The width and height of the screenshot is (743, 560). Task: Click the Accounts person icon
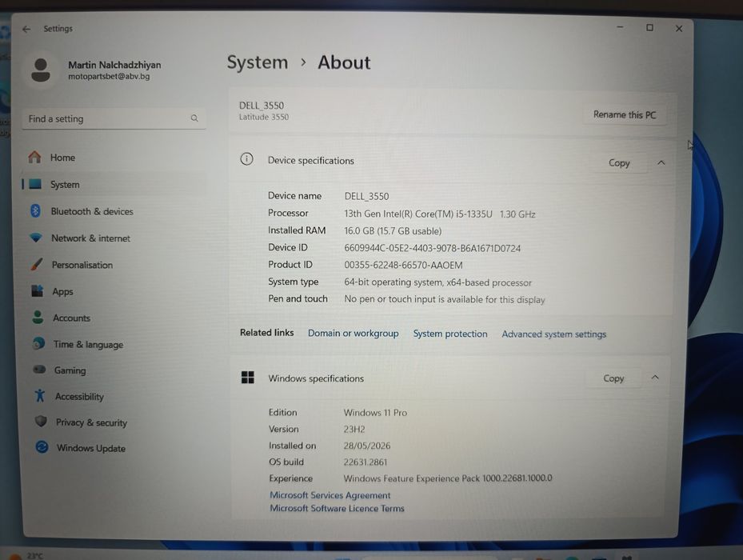point(38,318)
